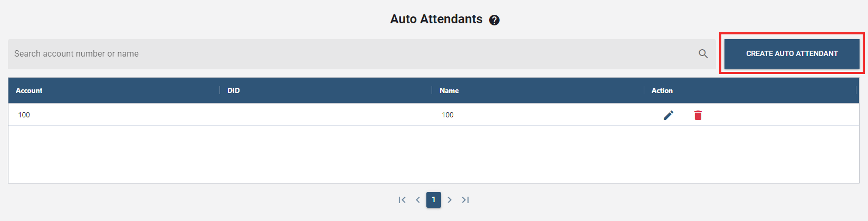Sort by the Account column header

point(29,90)
